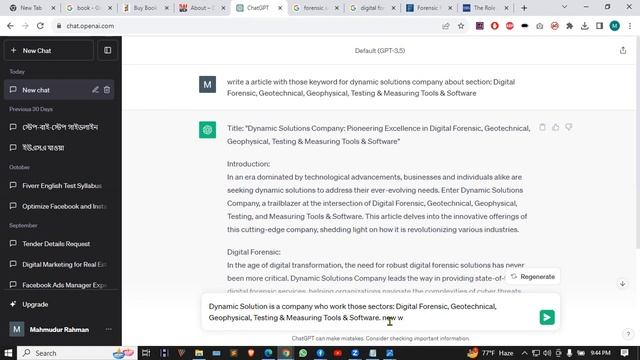Switch to the 'About' browser tab

[202, 8]
